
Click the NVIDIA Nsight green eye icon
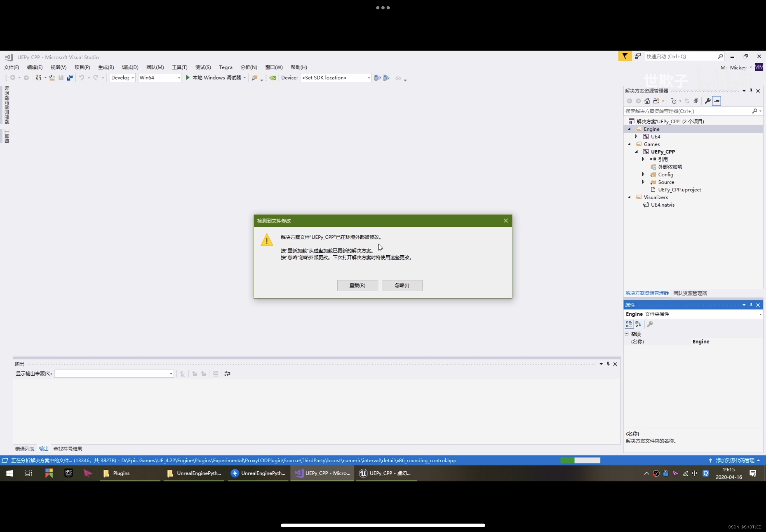tap(272, 78)
